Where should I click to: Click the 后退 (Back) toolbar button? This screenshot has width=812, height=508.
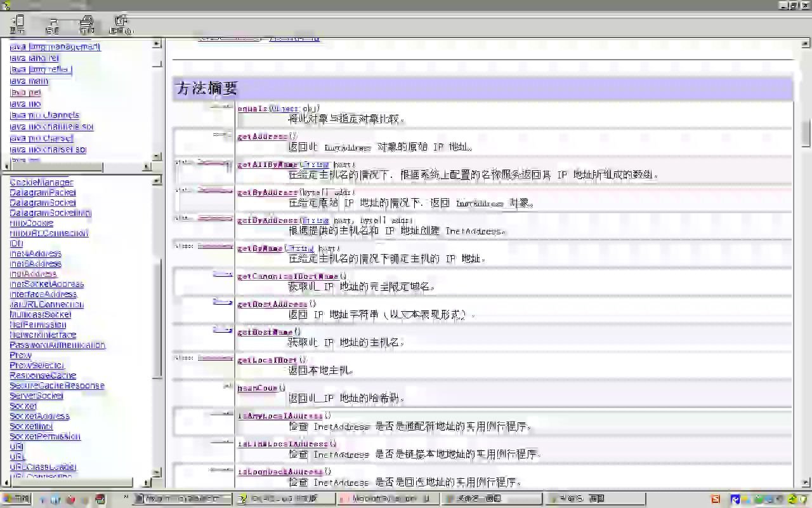pos(53,24)
